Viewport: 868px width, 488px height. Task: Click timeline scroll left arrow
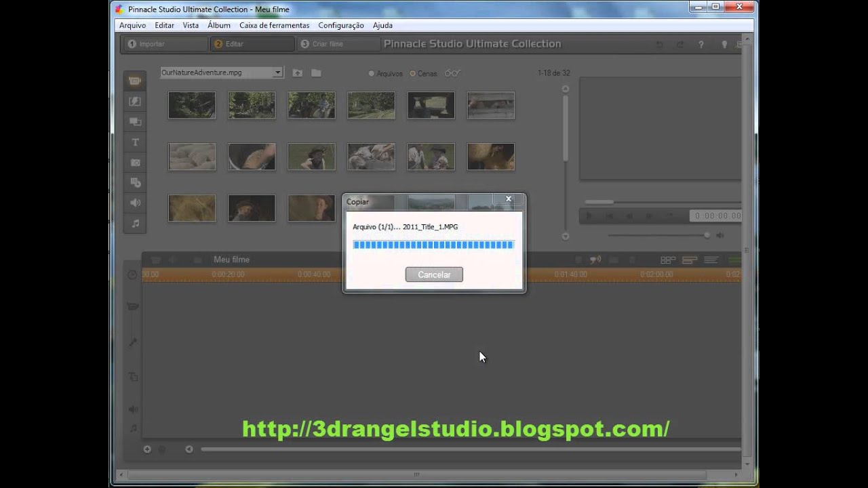point(189,449)
